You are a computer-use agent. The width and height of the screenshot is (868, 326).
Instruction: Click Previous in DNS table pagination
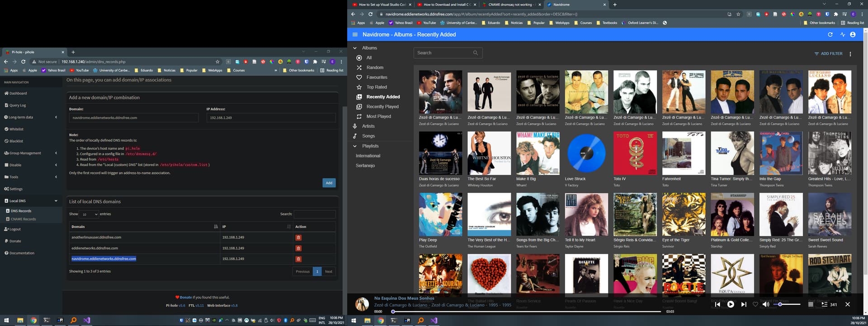[302, 271]
